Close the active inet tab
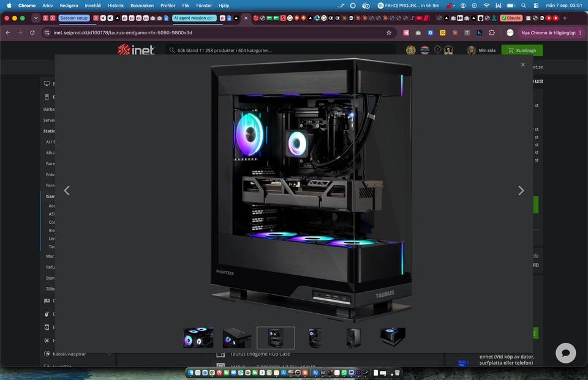 (246, 18)
